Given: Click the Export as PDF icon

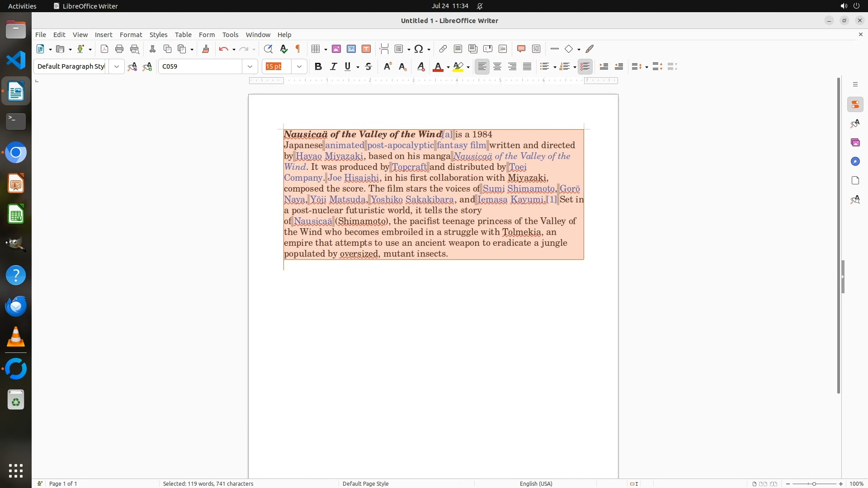Looking at the screenshot, I should tap(104, 49).
